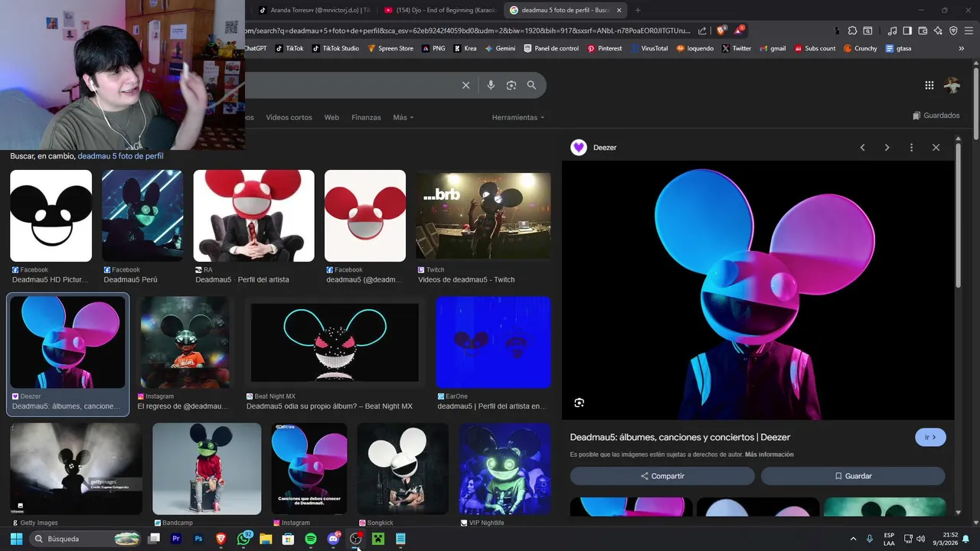Share this page from address bar icon
Viewport: 980px width, 551px height.
[x=701, y=31]
